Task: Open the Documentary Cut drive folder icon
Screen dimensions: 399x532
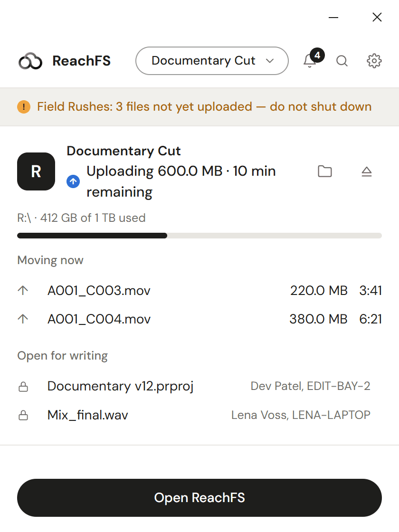Action: (325, 171)
